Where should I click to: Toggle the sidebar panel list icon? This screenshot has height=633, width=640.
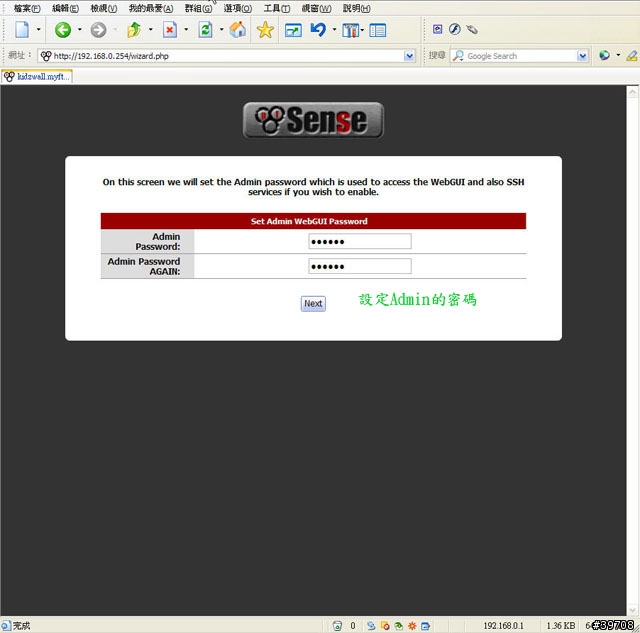click(378, 31)
